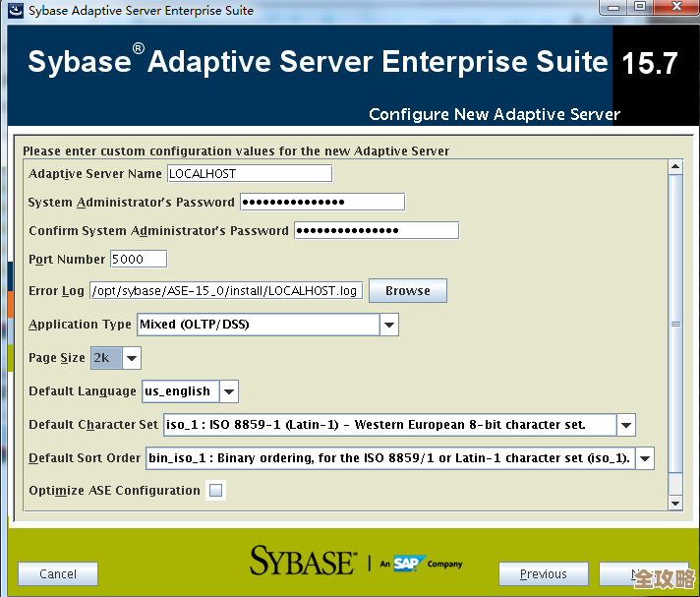Click the Sybase installer title bar icon
Image resolution: width=700 pixels, height=597 pixels.
[13, 11]
